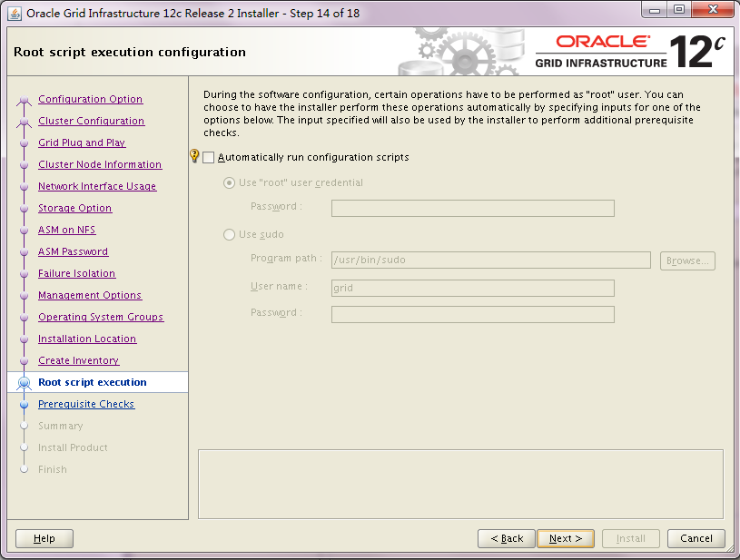
Task: Select the Use sudo radio button
Action: pos(229,235)
